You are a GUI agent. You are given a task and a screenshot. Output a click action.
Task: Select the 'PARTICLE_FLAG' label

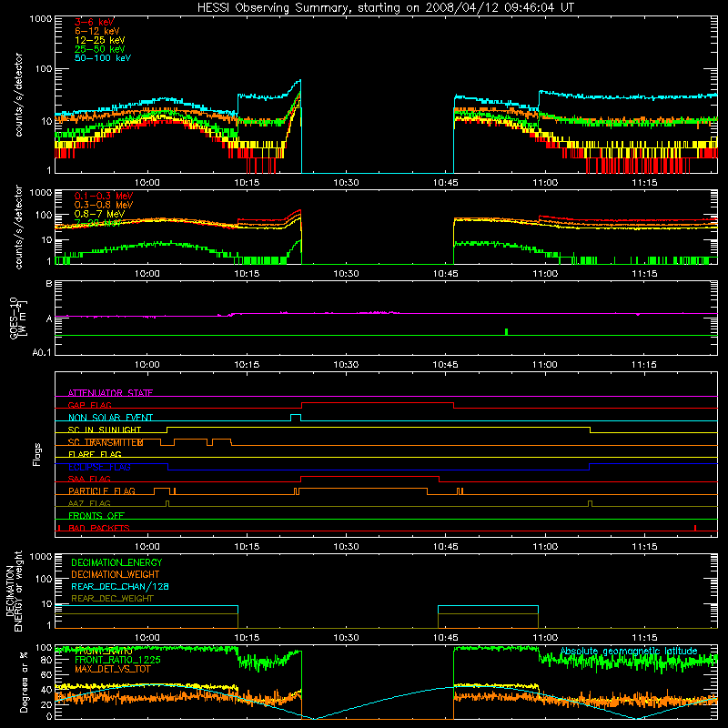(102, 490)
